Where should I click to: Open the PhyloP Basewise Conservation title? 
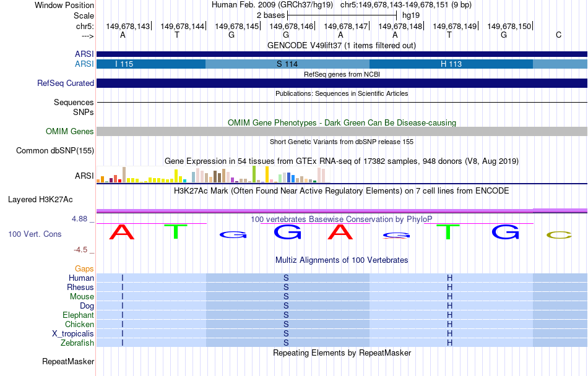coord(342,219)
